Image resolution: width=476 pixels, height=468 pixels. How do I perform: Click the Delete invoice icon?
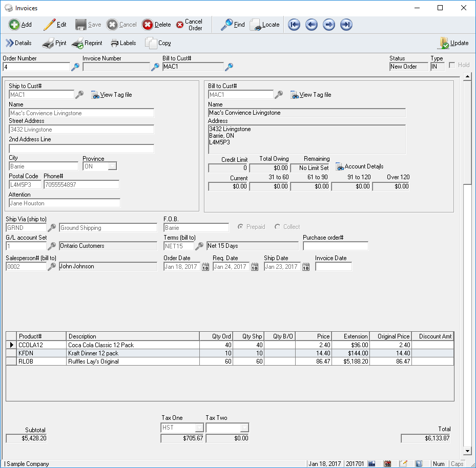tap(148, 25)
